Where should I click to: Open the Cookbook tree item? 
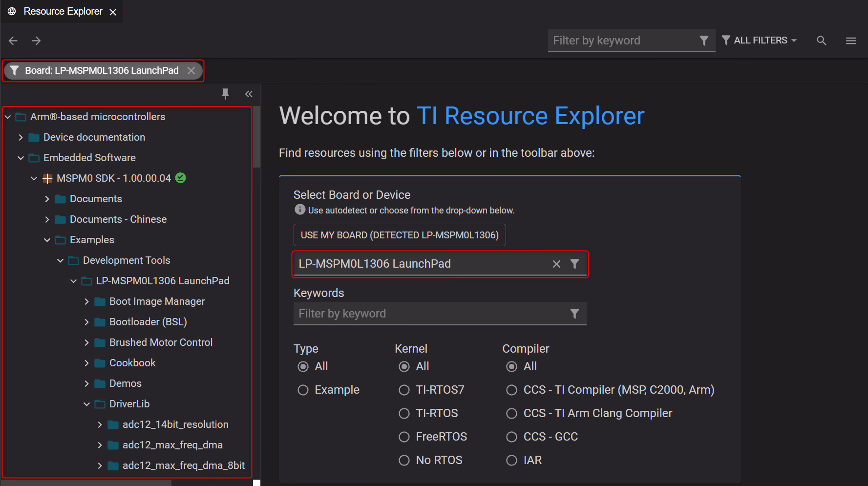click(x=132, y=363)
